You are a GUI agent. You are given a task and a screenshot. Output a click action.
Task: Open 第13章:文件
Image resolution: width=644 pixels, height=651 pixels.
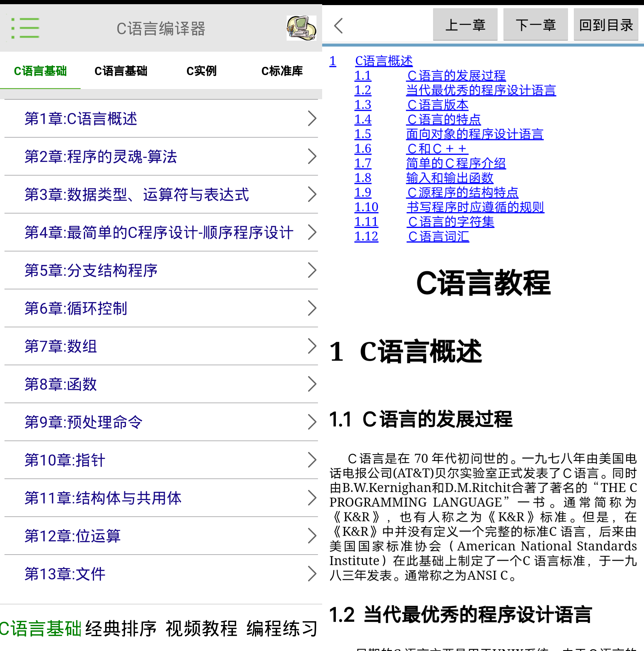pos(161,574)
